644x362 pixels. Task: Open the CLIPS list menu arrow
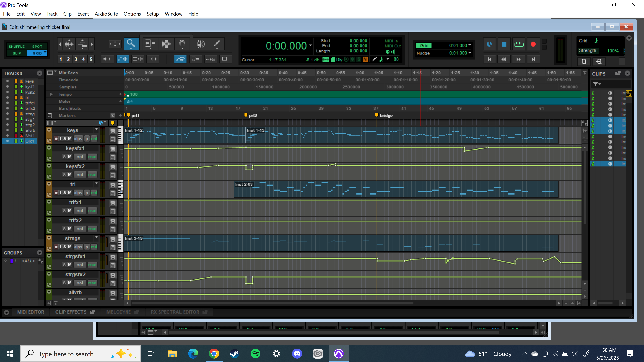tap(627, 73)
